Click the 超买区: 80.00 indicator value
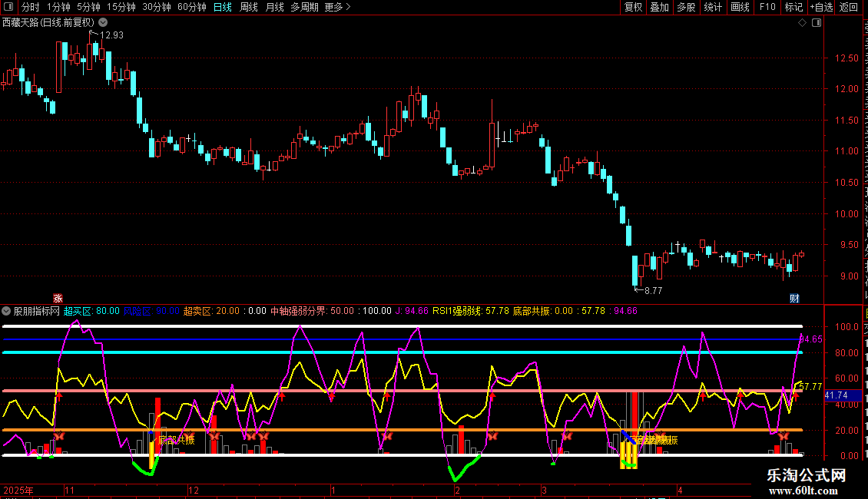 tap(91, 311)
